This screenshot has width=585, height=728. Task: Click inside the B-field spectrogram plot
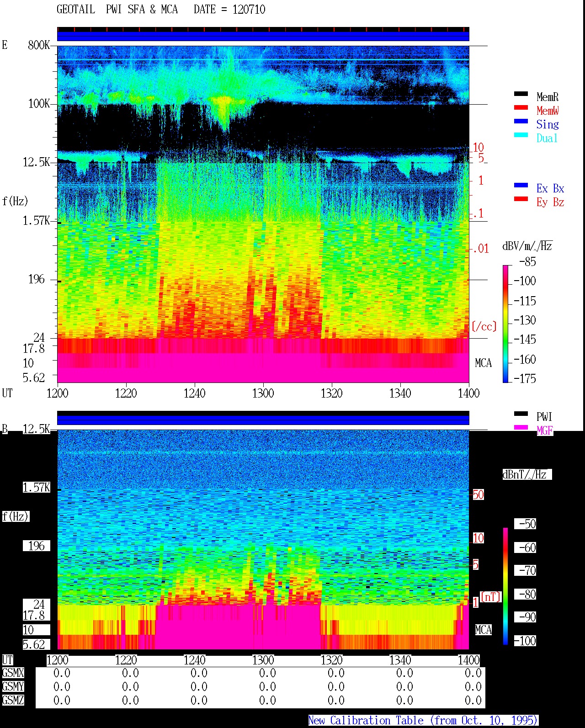coord(263,539)
